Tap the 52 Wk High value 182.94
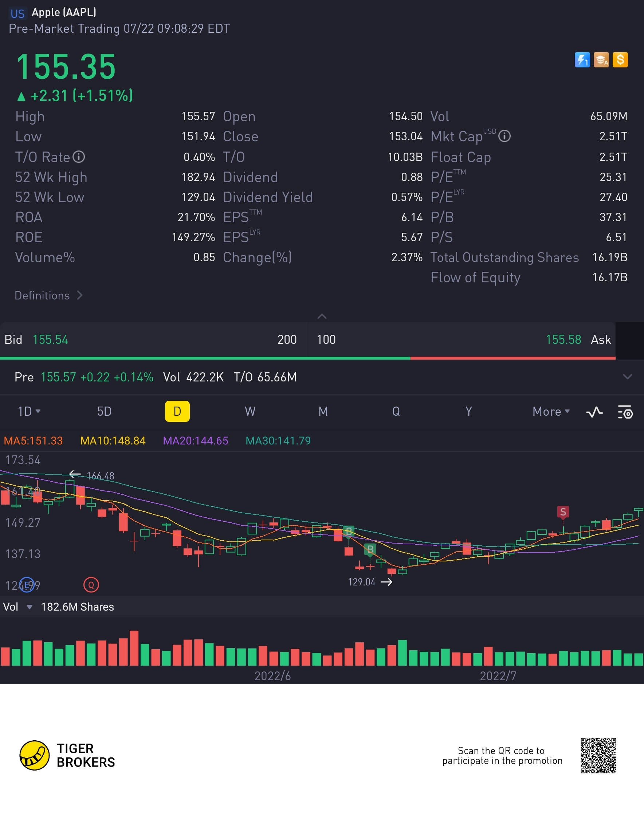644x827 pixels. pos(199,177)
